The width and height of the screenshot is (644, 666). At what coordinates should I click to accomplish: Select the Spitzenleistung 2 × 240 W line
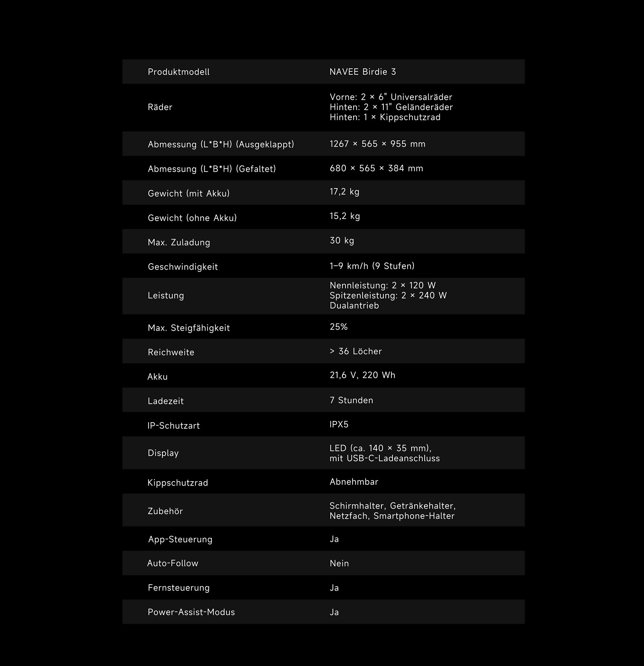tap(388, 296)
